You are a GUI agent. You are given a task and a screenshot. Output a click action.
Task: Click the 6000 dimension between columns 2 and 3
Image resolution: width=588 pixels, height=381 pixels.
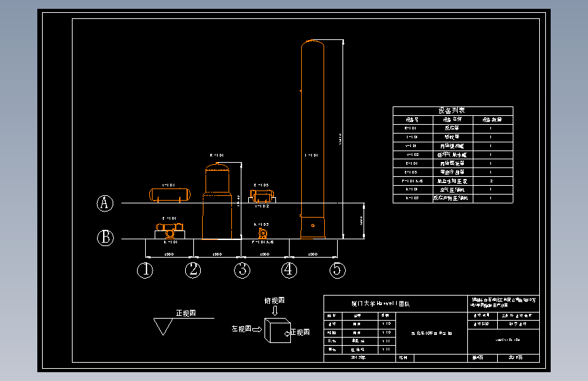(218, 254)
